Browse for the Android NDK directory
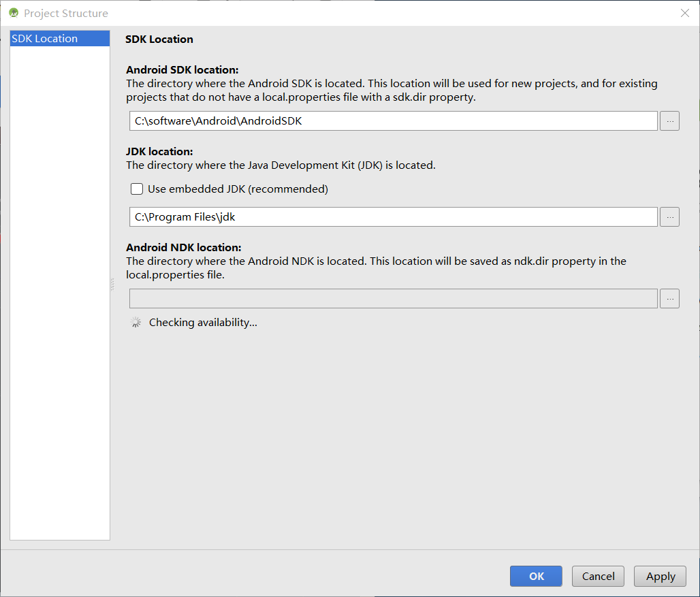700x597 pixels. click(x=669, y=298)
